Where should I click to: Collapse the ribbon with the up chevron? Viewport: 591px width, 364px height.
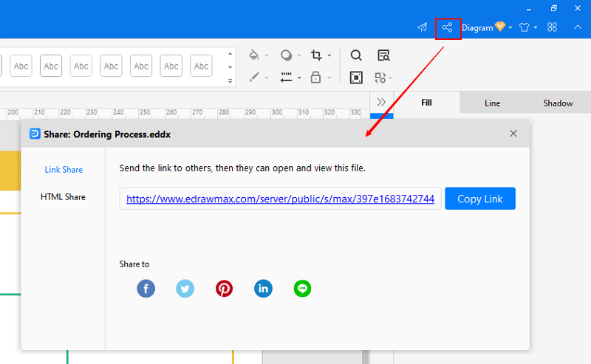click(x=578, y=27)
